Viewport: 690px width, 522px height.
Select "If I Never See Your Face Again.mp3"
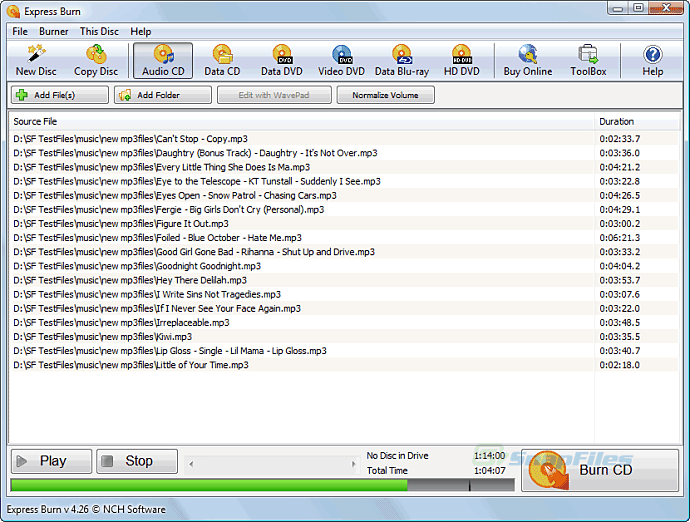point(344,309)
